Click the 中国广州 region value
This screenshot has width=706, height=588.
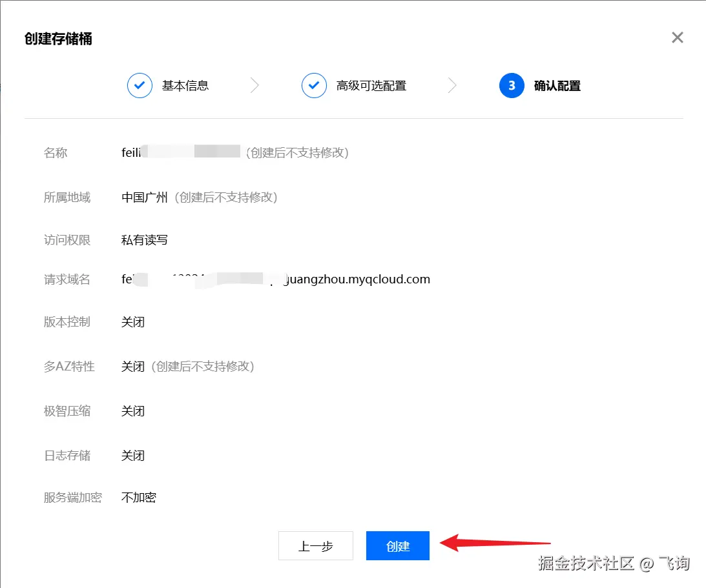coord(144,197)
